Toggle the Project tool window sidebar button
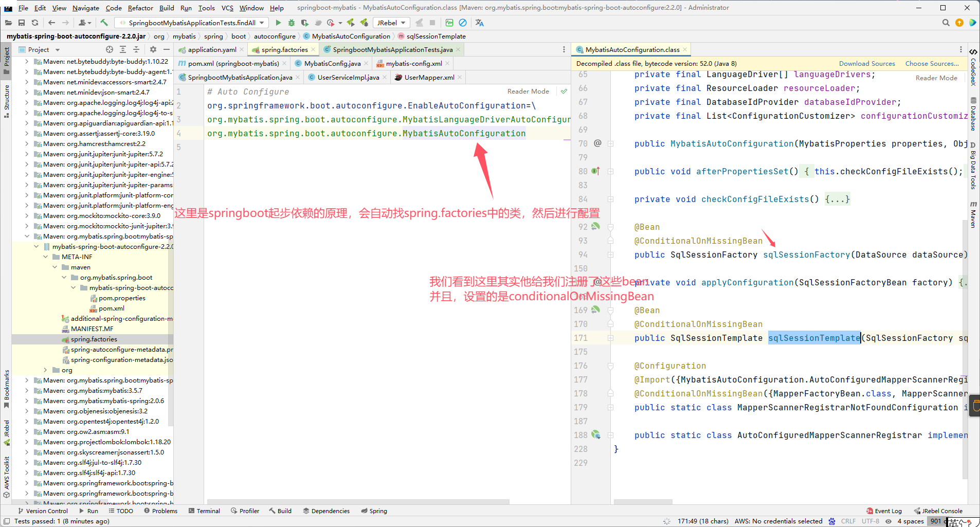 click(7, 60)
